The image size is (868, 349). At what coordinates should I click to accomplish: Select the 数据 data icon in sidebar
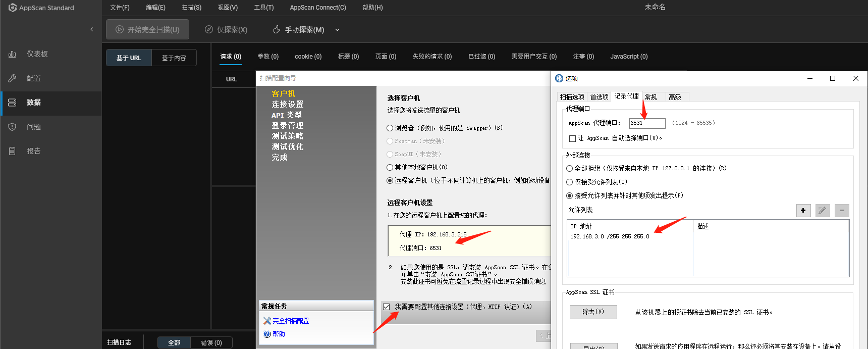click(12, 103)
